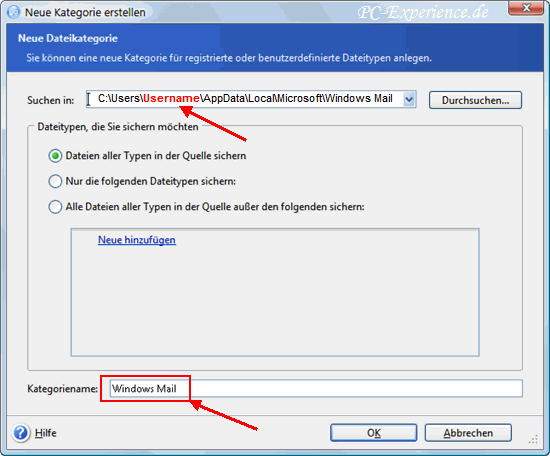Click the 'Neue Dateikategorie' header banner
This screenshot has height=456, width=550.
tap(275, 48)
